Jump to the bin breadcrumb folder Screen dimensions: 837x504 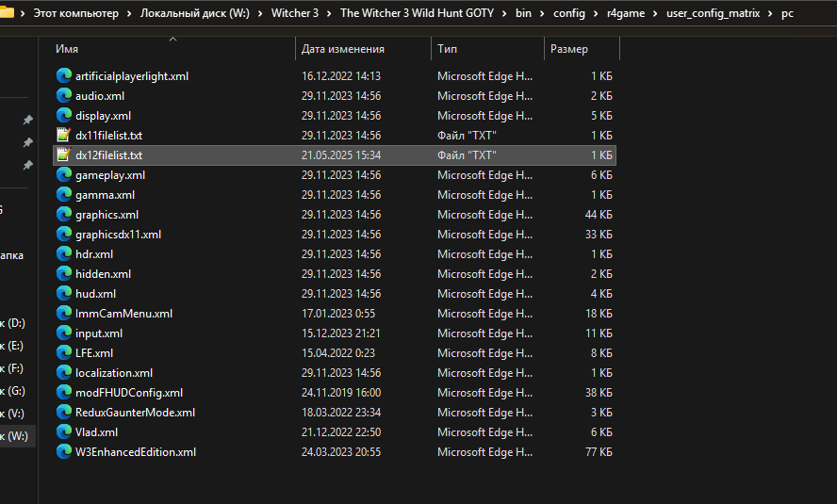pos(523,13)
